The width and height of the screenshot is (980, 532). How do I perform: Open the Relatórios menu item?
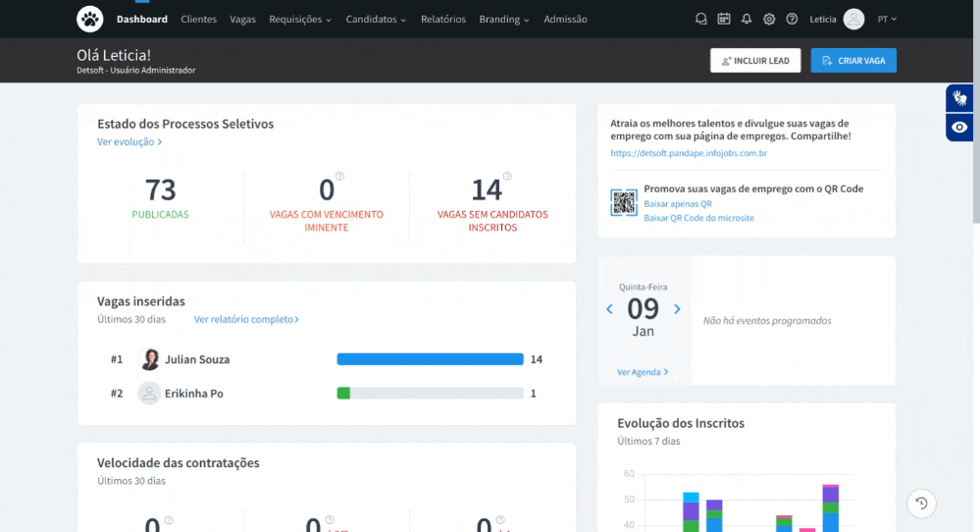443,20
